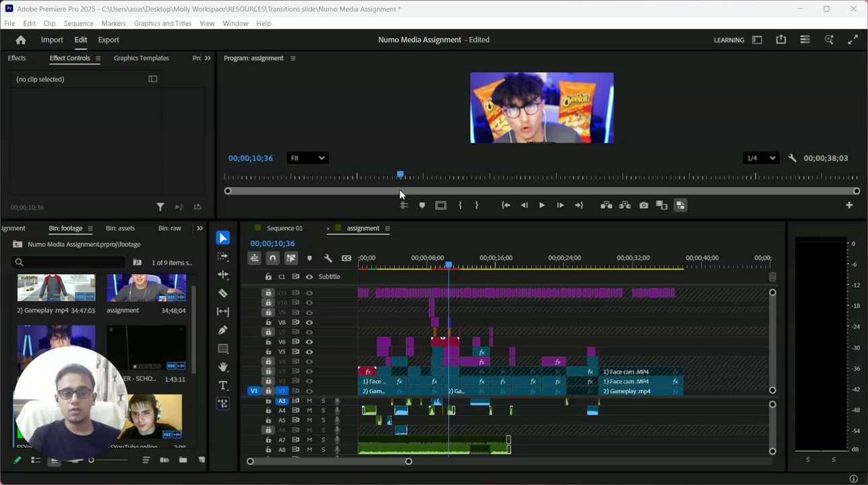Viewport: 868px width, 485px height.
Task: Click the thumbnail size zoom slider in the bin
Action: (92, 460)
